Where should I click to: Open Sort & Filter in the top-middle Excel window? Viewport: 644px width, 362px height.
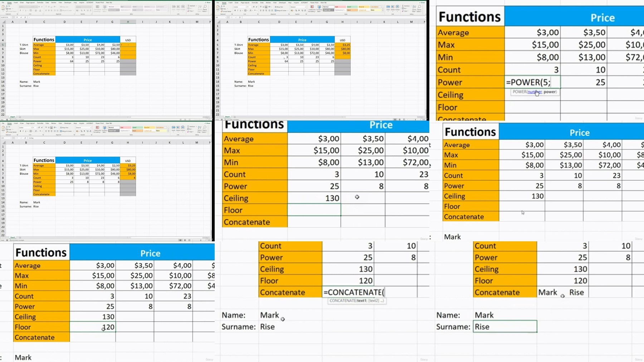tap(414, 9)
